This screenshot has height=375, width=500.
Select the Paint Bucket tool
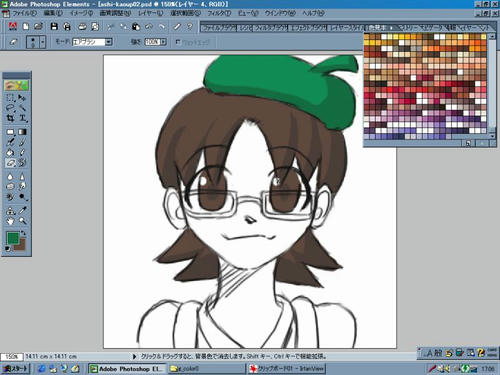pos(10,153)
